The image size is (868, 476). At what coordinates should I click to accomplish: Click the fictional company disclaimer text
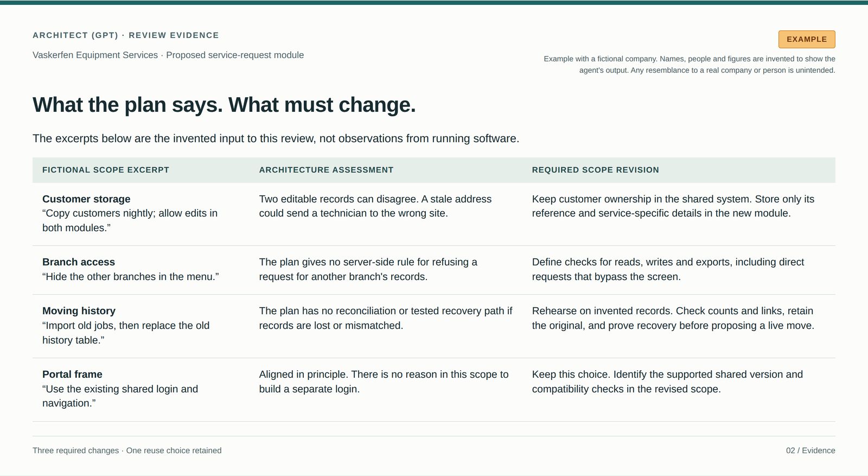point(690,65)
